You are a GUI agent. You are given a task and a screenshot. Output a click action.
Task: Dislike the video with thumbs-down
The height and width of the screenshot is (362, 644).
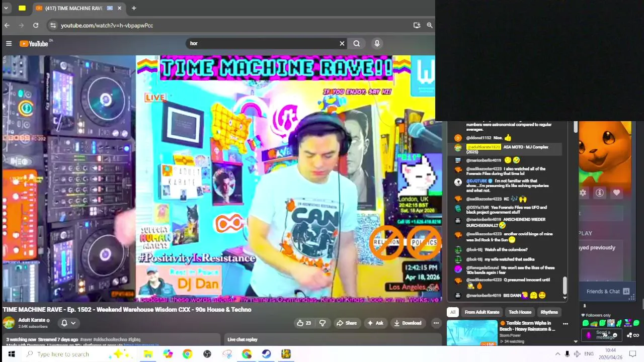point(323,323)
